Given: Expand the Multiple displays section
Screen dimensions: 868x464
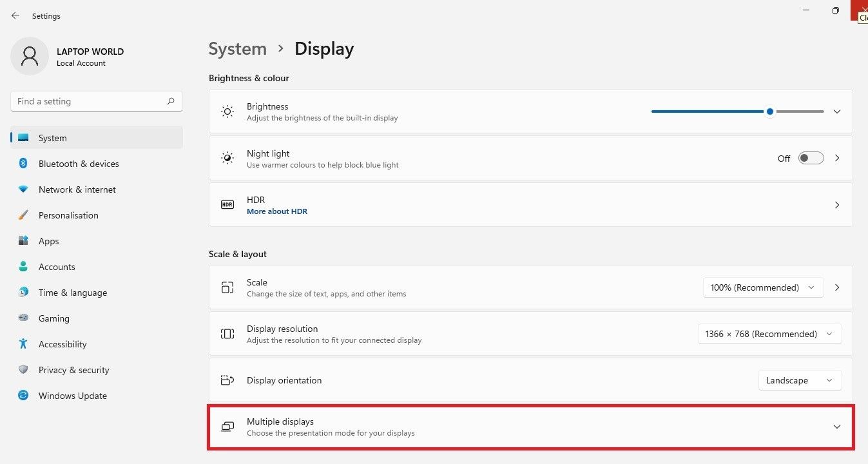Looking at the screenshot, I should click(836, 427).
